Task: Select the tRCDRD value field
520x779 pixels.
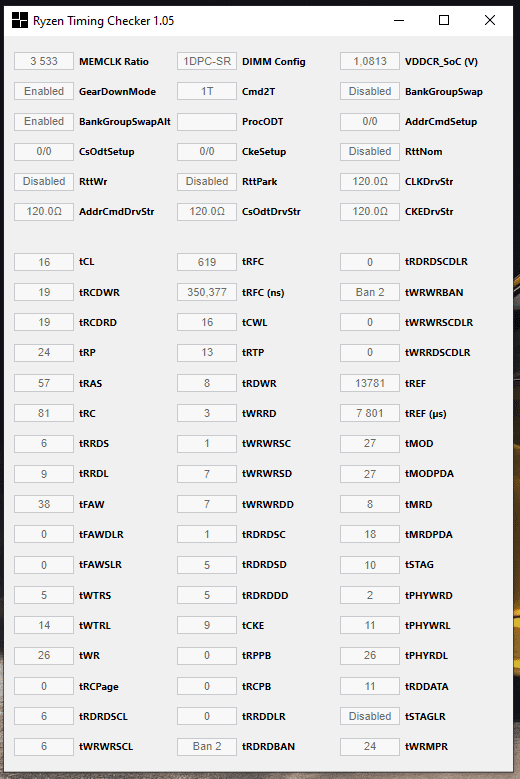Action: pos(44,322)
